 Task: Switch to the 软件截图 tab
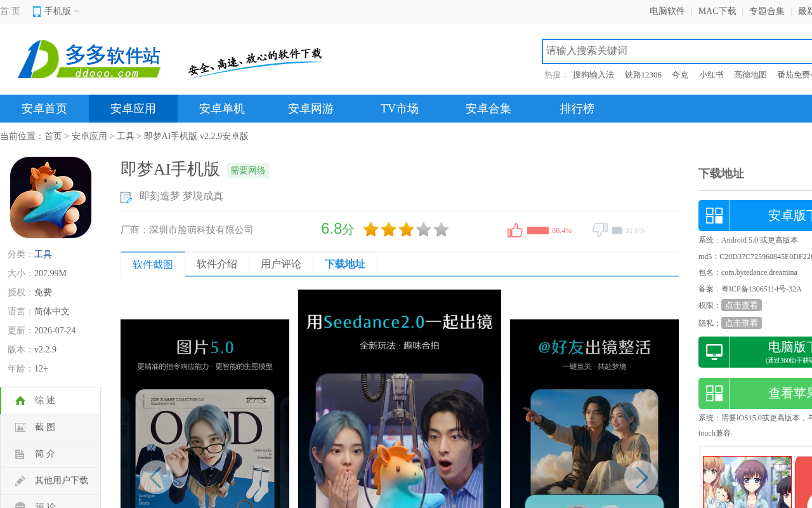(153, 264)
